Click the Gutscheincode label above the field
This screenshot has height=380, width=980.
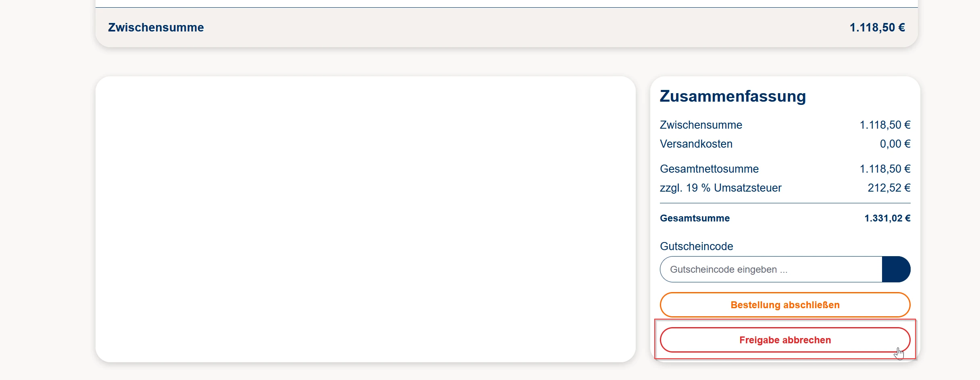(x=696, y=246)
